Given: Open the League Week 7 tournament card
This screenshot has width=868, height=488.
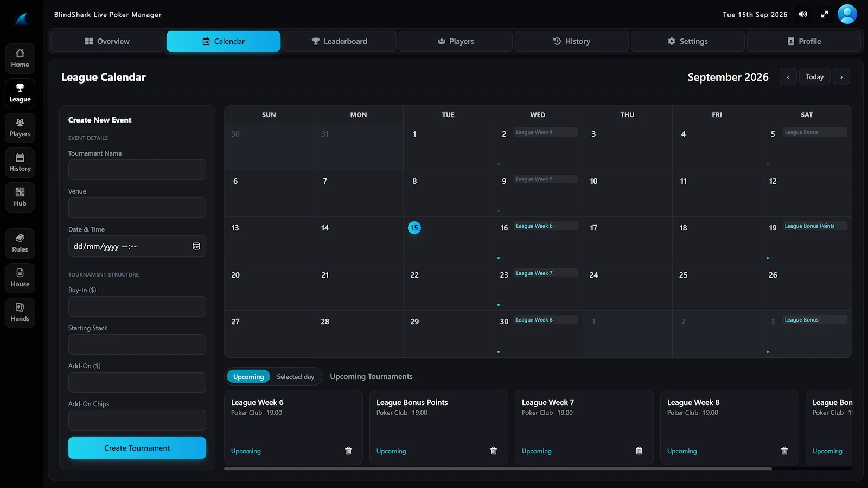Looking at the screenshot, I should point(584,427).
